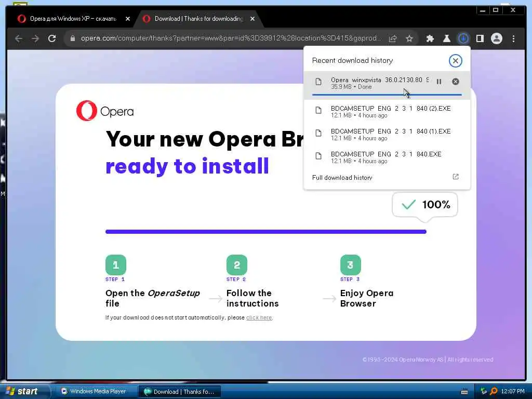Click the file icon of BDCAMSETUP 840.EXE

click(x=318, y=156)
